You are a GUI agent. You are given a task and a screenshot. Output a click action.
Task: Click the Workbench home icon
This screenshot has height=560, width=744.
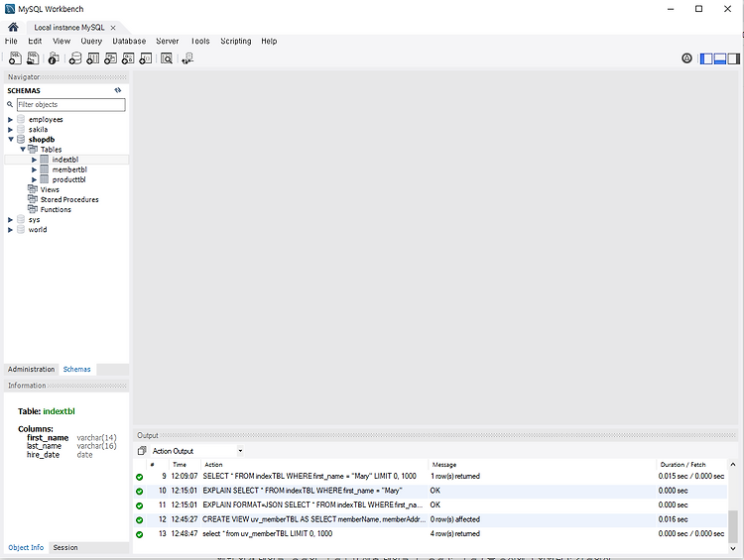pos(13,27)
